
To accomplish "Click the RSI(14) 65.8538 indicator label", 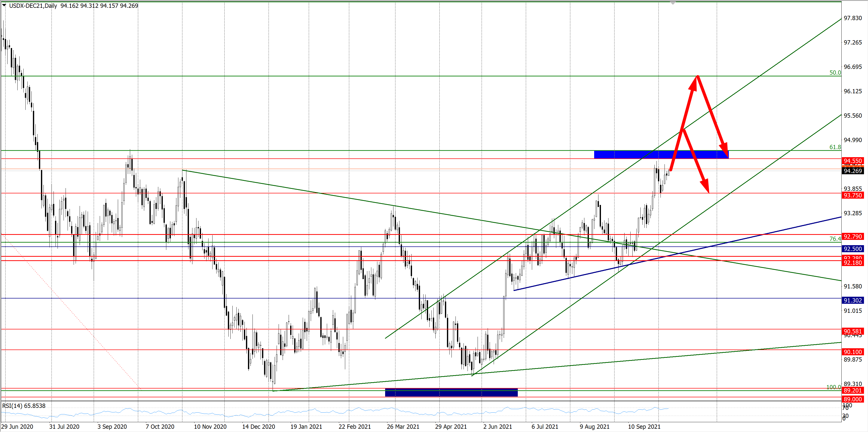I will pyautogui.click(x=24, y=406).
